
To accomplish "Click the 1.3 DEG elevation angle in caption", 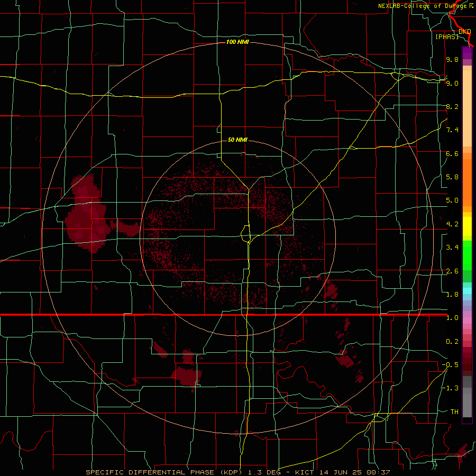I will pos(264,472).
